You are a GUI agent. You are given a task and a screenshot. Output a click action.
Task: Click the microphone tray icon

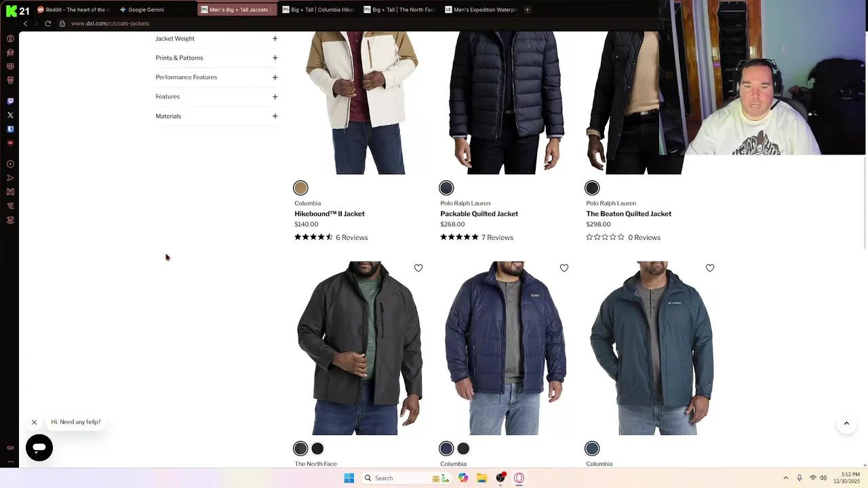800,478
